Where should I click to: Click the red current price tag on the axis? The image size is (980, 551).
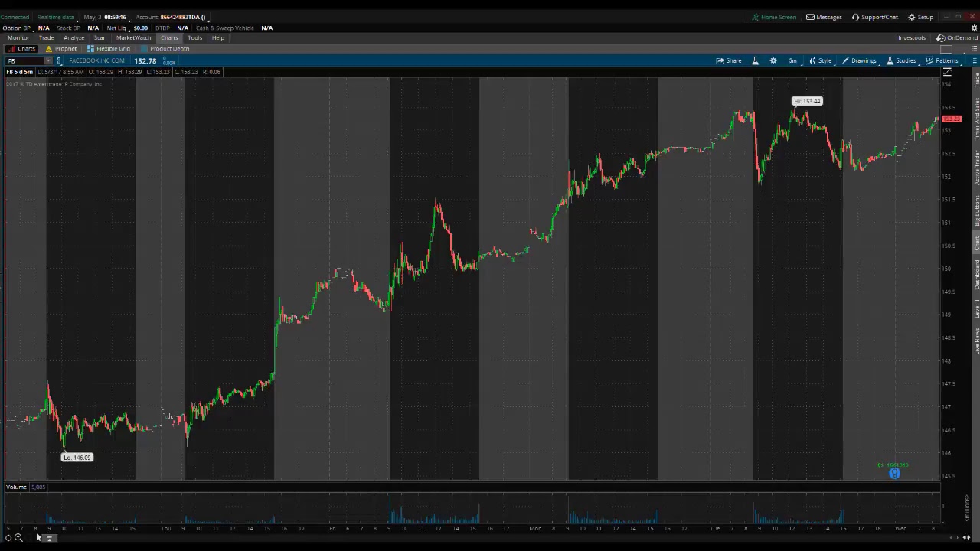(x=952, y=119)
